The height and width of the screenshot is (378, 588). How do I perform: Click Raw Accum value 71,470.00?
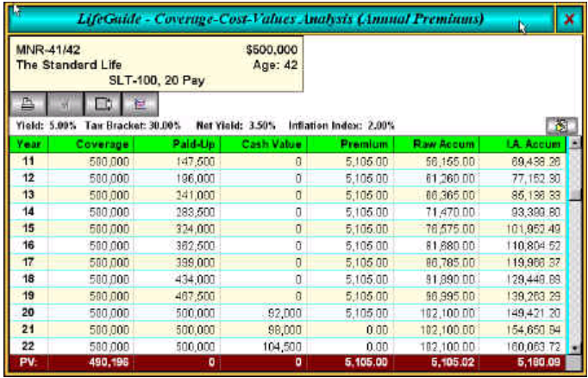click(450, 212)
